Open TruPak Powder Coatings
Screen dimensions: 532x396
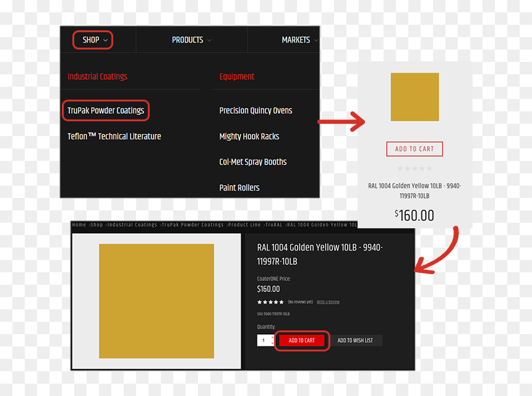click(106, 111)
